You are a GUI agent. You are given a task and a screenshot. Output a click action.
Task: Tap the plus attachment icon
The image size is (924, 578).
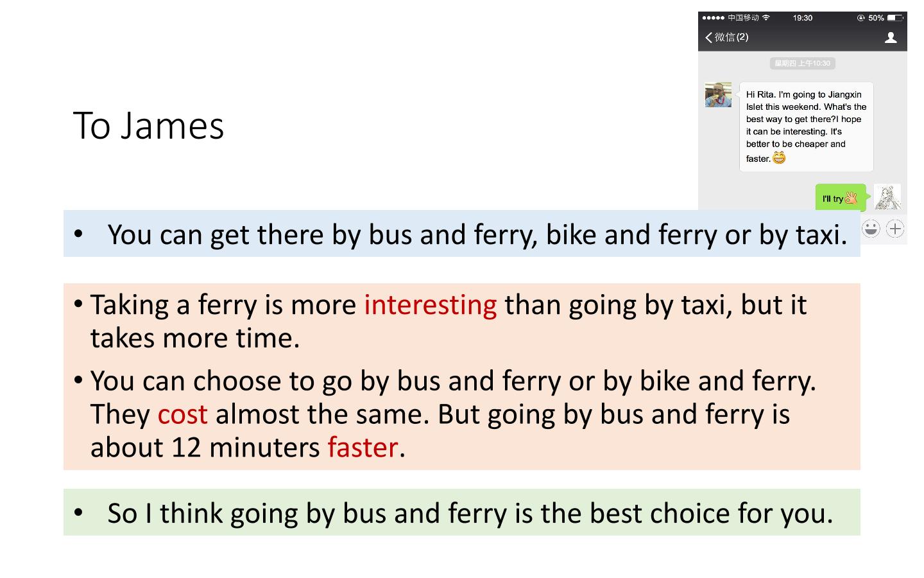tap(895, 229)
